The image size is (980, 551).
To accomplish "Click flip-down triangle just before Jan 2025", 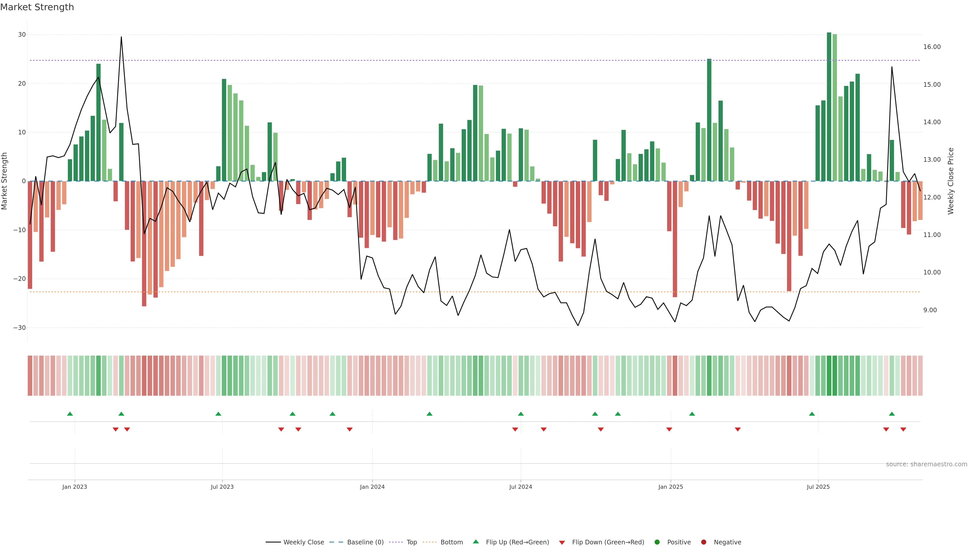I will (x=669, y=429).
